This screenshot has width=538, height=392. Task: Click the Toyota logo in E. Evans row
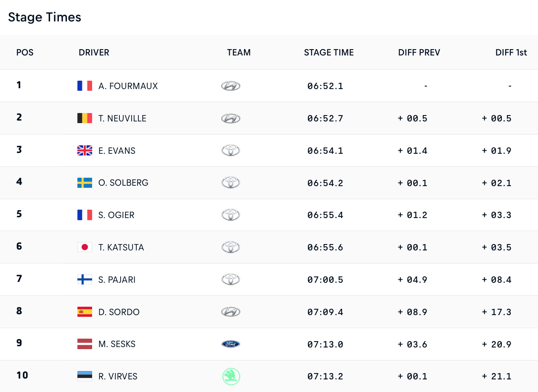point(231,150)
